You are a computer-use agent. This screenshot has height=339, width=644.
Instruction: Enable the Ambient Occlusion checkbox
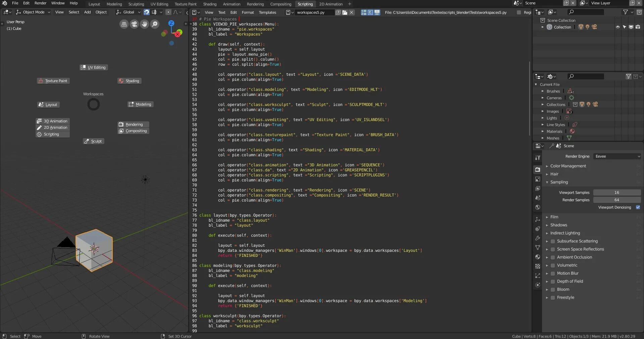click(x=553, y=257)
